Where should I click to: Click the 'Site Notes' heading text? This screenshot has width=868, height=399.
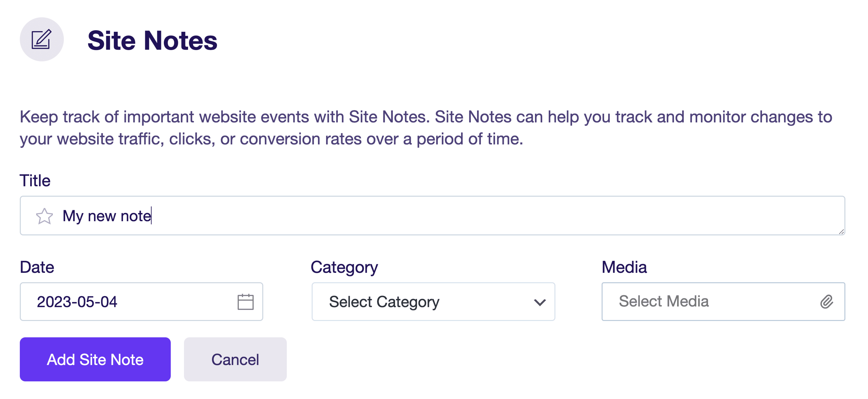click(x=152, y=40)
